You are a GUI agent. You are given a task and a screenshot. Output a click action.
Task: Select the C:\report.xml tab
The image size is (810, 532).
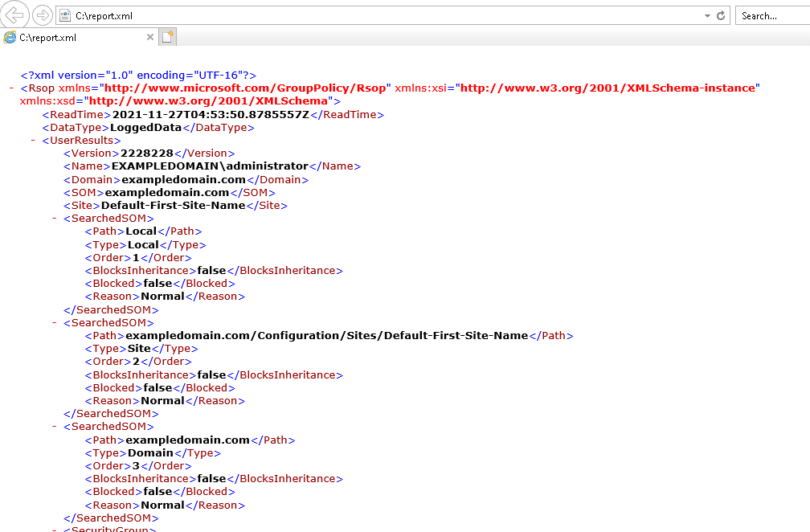79,37
